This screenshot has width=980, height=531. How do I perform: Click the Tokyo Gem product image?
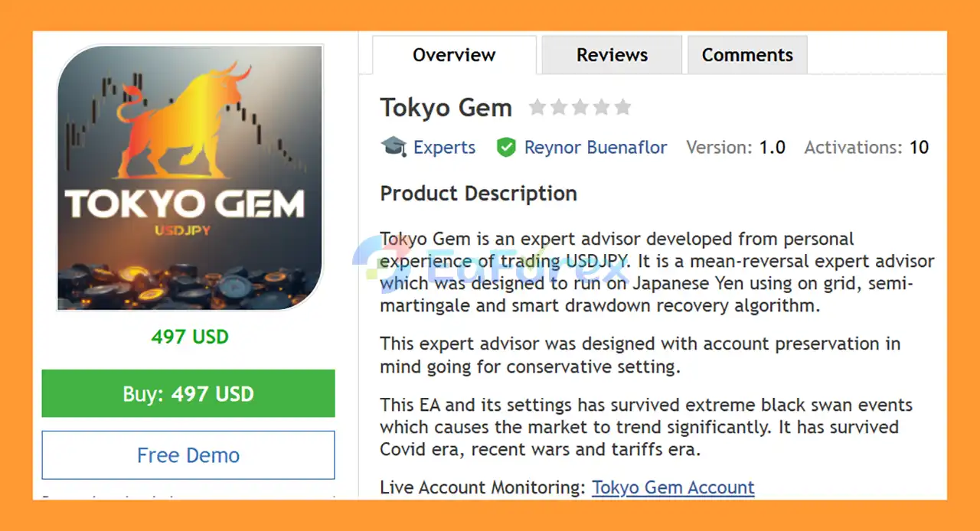(x=188, y=178)
